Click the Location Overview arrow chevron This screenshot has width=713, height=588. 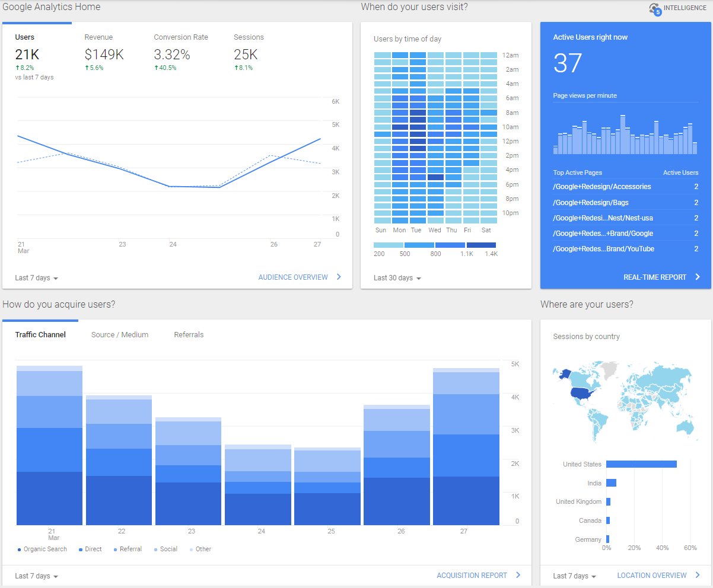coord(698,575)
